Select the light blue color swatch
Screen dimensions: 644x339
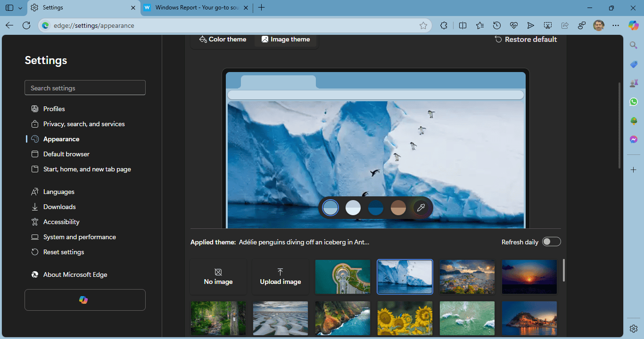point(330,208)
